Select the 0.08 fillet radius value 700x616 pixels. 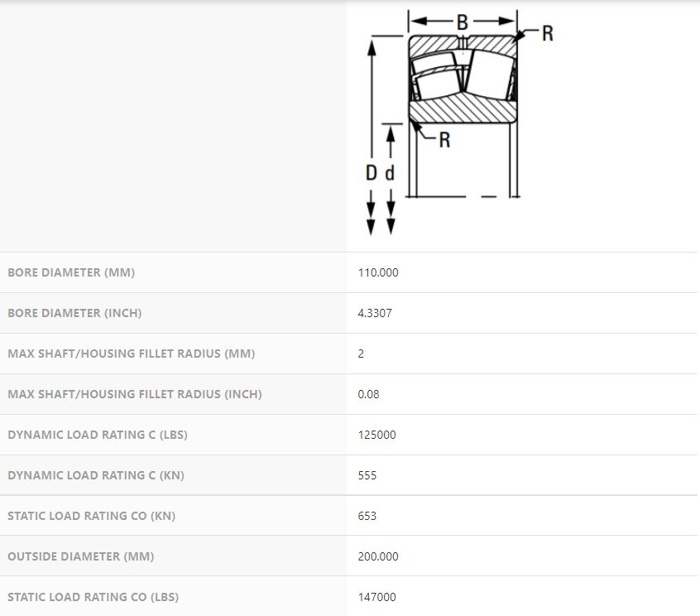click(x=368, y=394)
